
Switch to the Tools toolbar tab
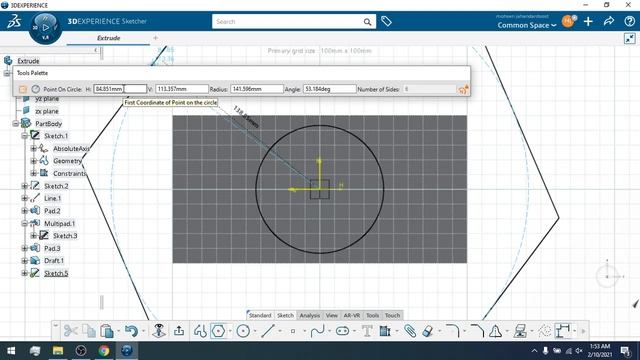(372, 315)
